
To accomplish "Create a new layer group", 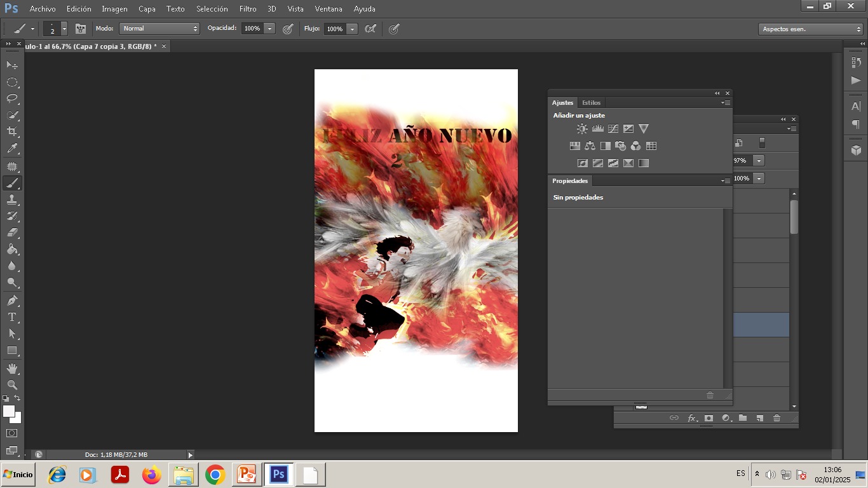I will point(742,418).
